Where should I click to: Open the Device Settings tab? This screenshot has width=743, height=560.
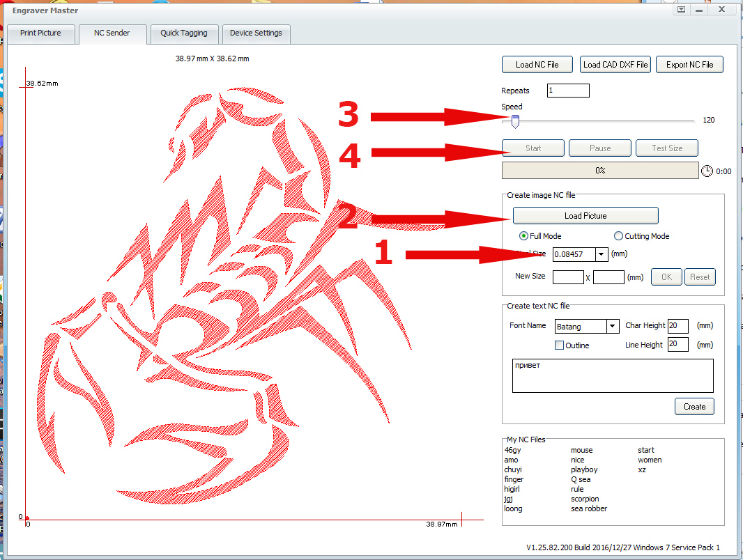[x=256, y=33]
